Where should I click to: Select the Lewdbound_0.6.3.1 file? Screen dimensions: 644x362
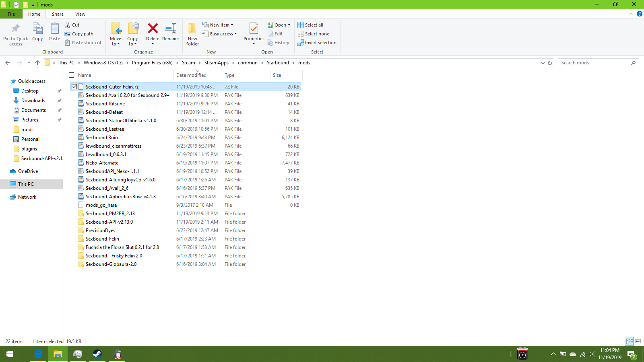106,154
